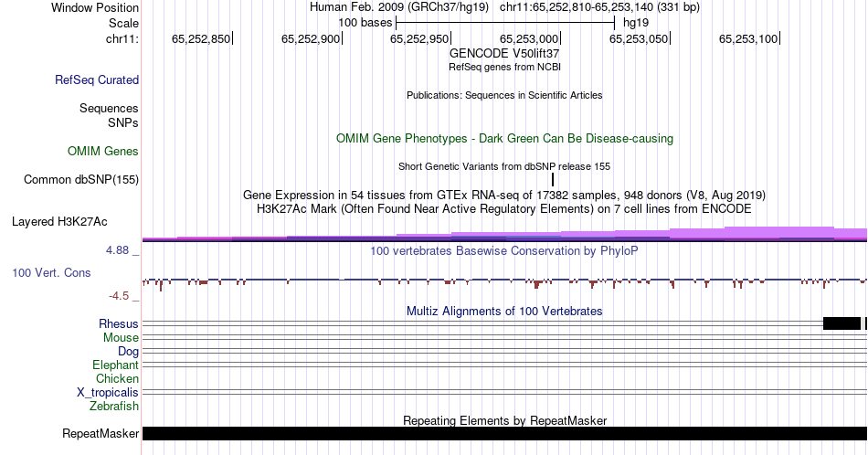This screenshot has width=868, height=455.
Task: Click the Repeating Elements by RepeatMasker title
Action: pyautogui.click(x=504, y=420)
